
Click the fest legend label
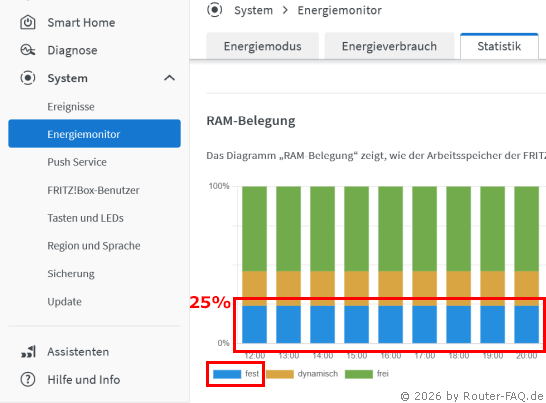coord(252,374)
